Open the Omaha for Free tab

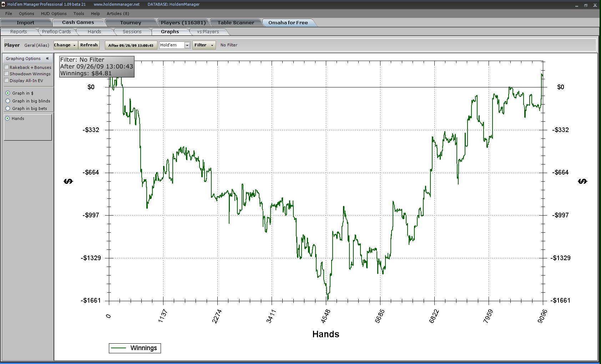(288, 22)
